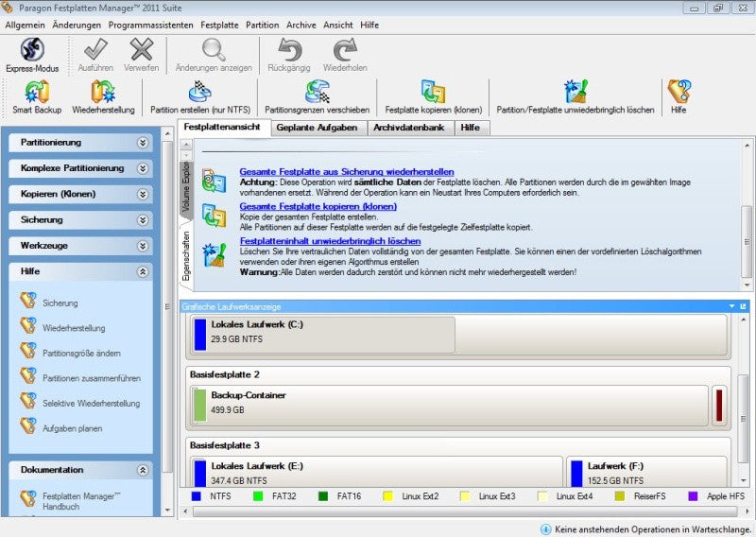This screenshot has height=537, width=756.
Task: Open Partition/Festplatte unwiederbringlich löschen tool
Action: [x=576, y=92]
